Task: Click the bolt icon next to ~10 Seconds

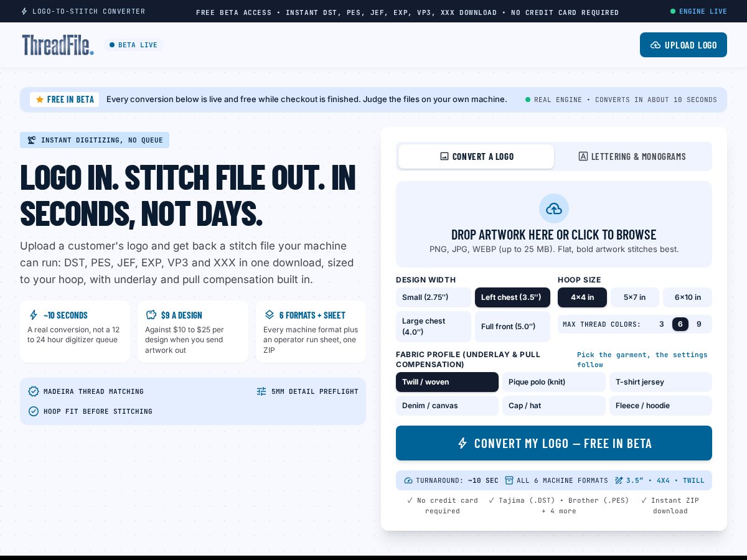Action: pyautogui.click(x=34, y=315)
